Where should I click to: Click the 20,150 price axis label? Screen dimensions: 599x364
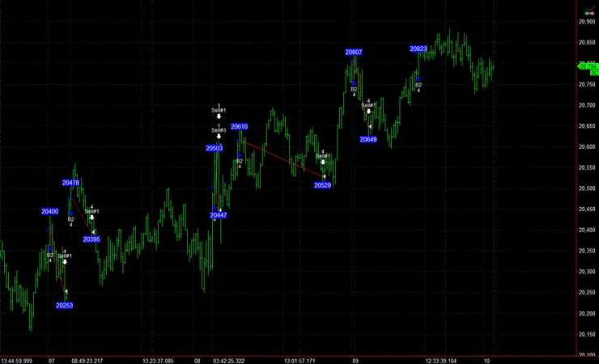pyautogui.click(x=587, y=334)
